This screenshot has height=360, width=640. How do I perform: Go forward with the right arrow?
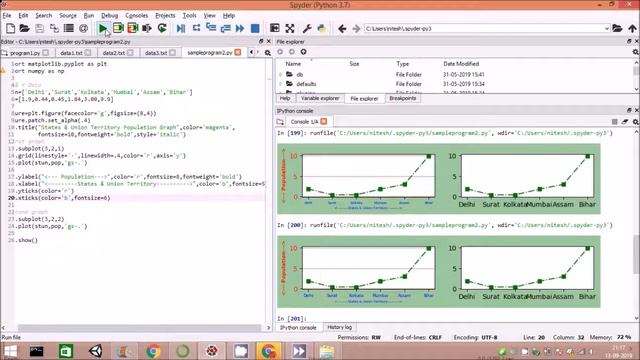point(356,29)
